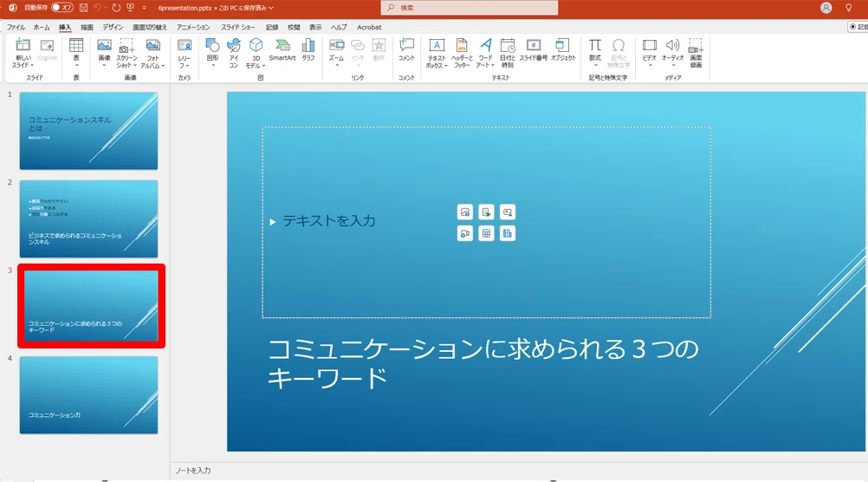Click the Undo arrow icon

(x=97, y=8)
